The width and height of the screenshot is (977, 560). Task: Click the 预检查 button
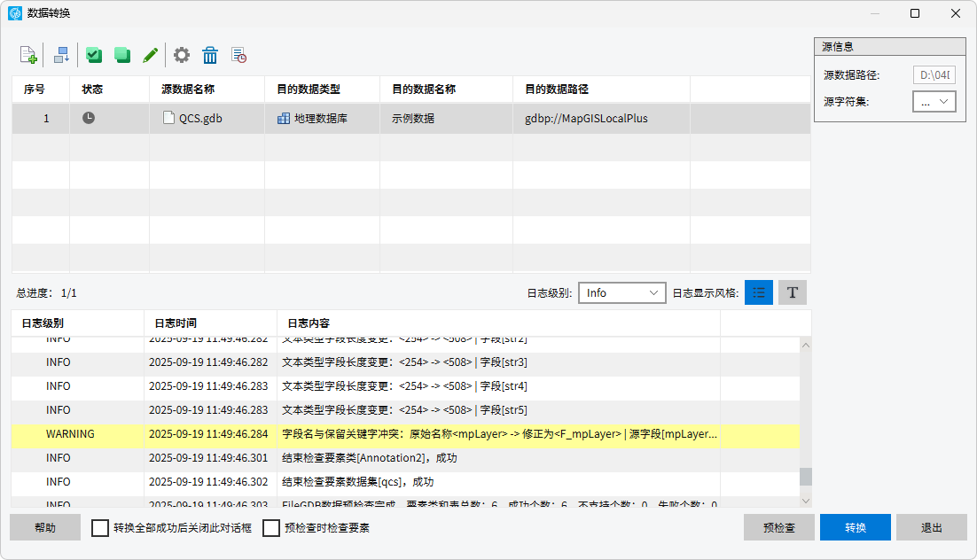(779, 528)
